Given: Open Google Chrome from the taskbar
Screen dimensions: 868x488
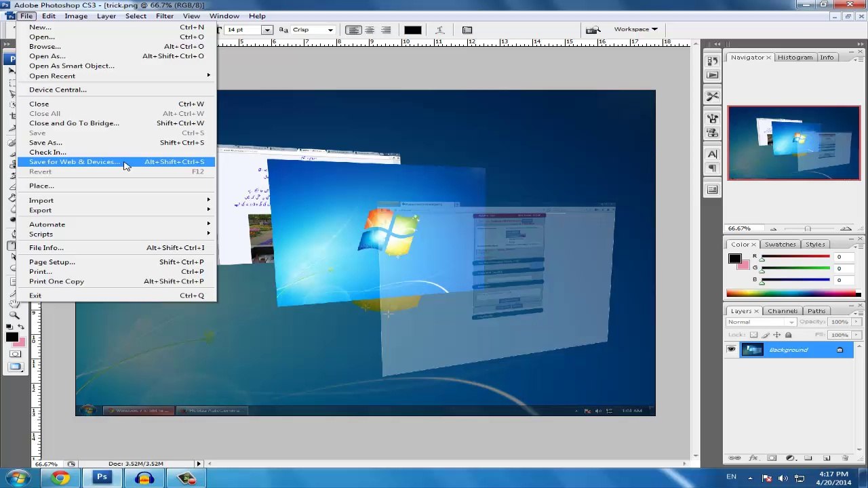Looking at the screenshot, I should pos(60,478).
